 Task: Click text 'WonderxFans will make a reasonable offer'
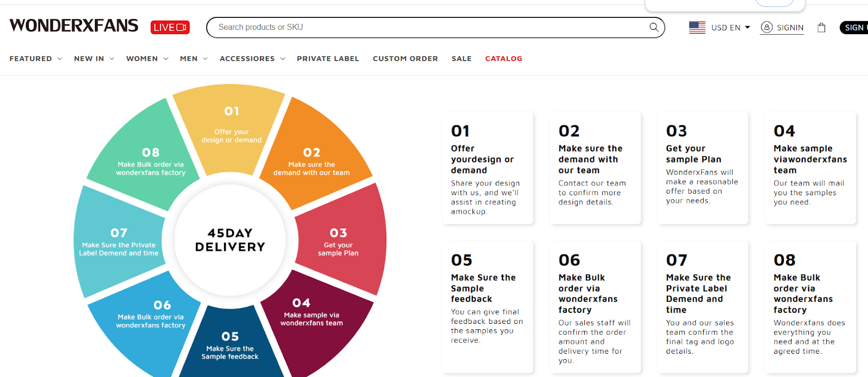(702, 182)
